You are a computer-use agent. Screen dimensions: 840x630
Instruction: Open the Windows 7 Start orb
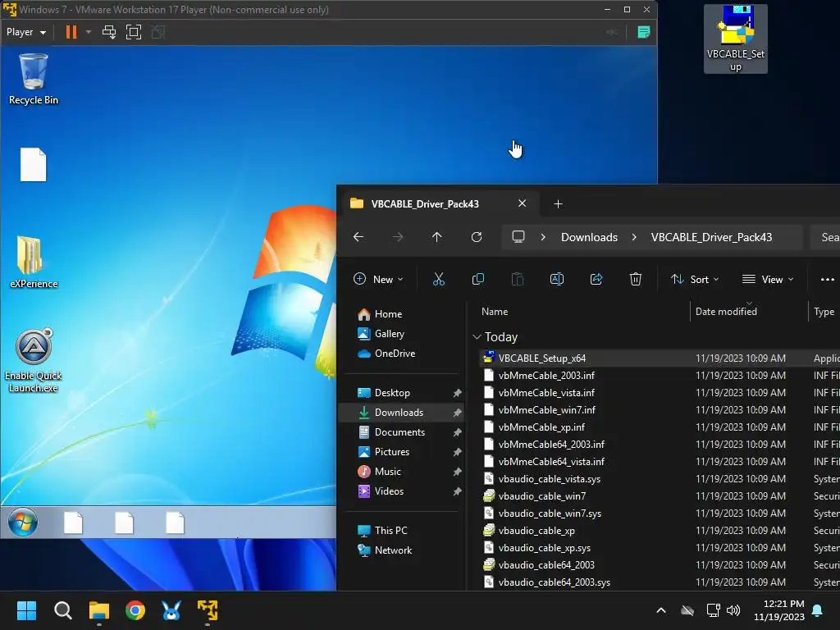coord(23,522)
